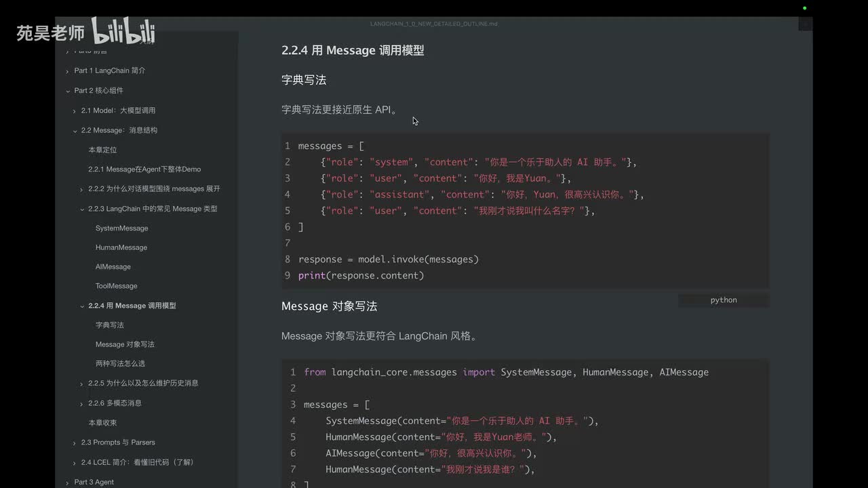
Task: Click the SystemMessage(content=...) code line
Action: (x=462, y=421)
